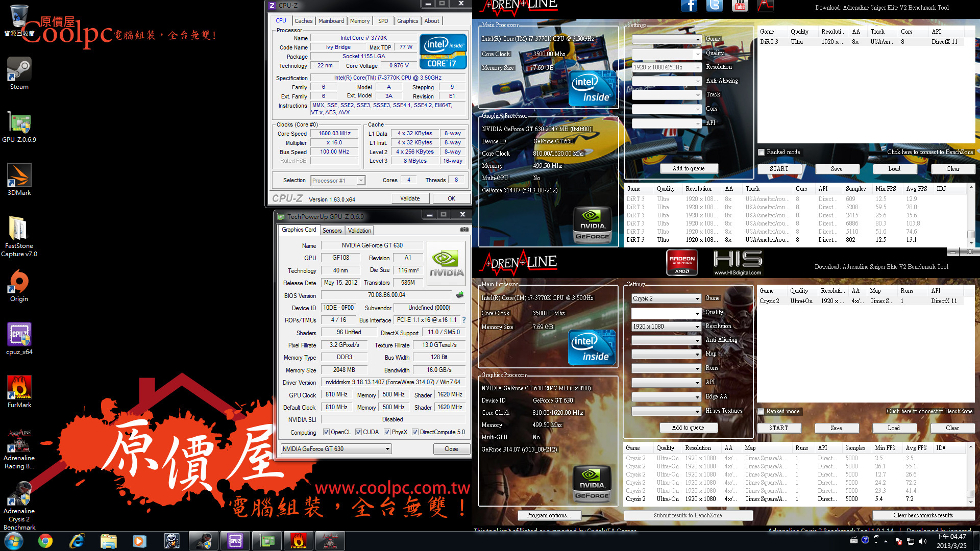980x551 pixels.
Task: Click the Windows Media Player taskbar icon
Action: click(x=139, y=541)
